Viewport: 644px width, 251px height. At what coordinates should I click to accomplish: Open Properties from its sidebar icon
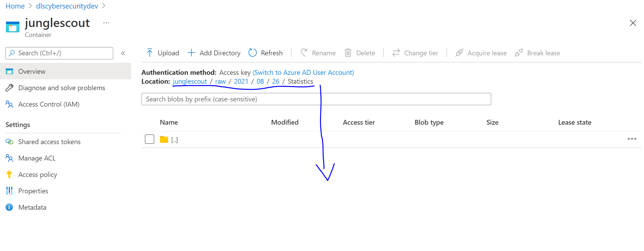pos(9,191)
